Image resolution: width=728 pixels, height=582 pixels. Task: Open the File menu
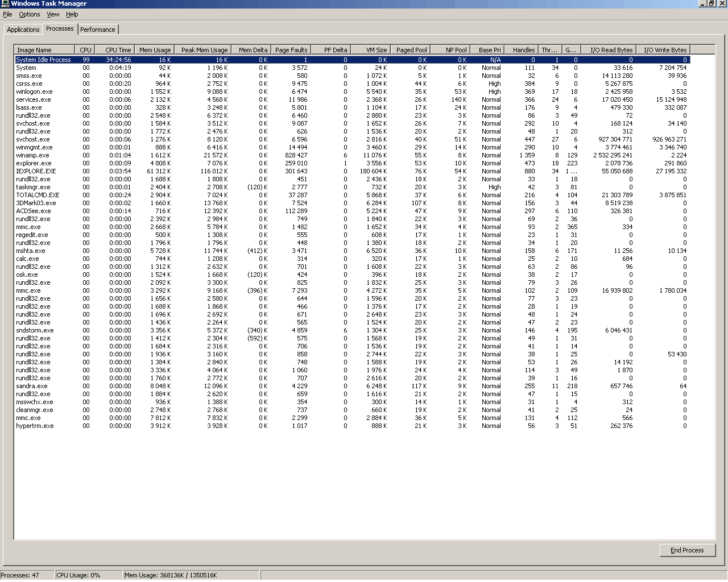(7, 14)
